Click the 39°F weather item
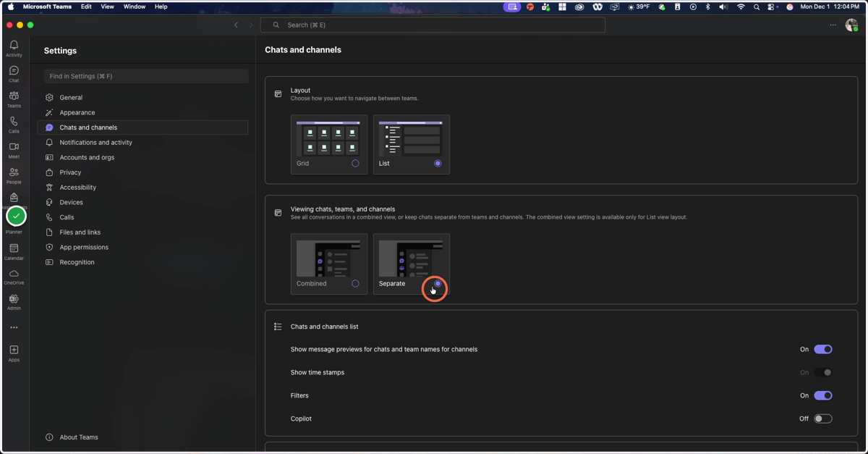 tap(639, 7)
